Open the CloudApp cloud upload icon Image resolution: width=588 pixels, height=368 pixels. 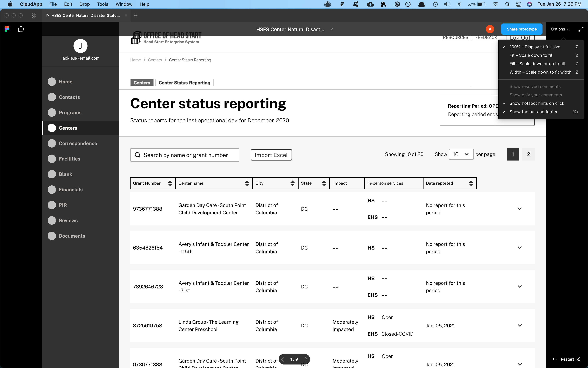370,4
